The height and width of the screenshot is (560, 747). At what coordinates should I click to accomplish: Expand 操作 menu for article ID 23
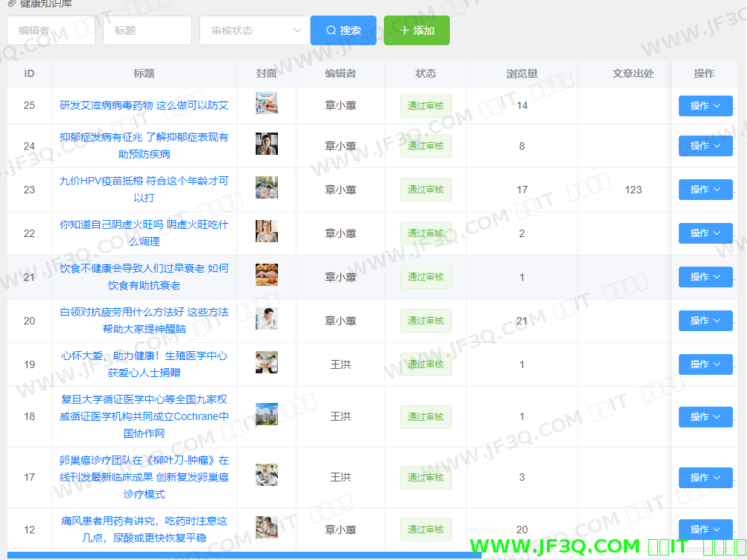tap(705, 190)
